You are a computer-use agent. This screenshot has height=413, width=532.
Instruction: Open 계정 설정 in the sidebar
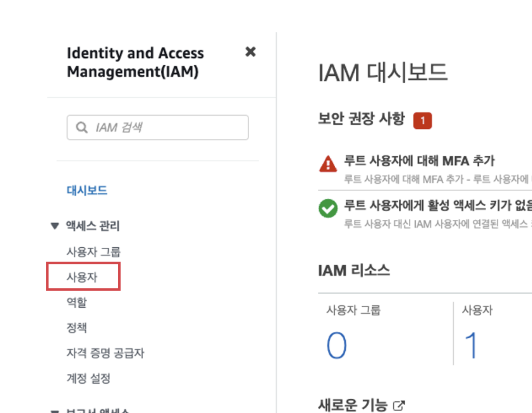(89, 378)
